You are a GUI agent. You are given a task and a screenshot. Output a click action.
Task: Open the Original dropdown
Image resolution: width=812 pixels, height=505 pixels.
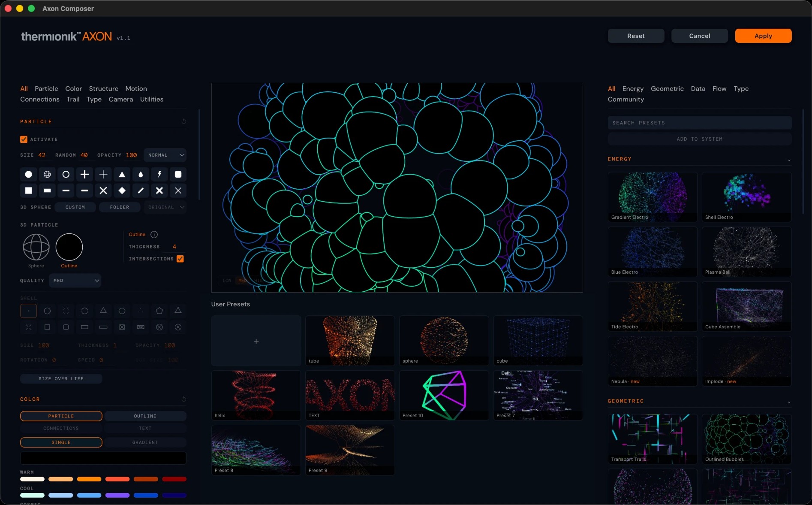165,207
